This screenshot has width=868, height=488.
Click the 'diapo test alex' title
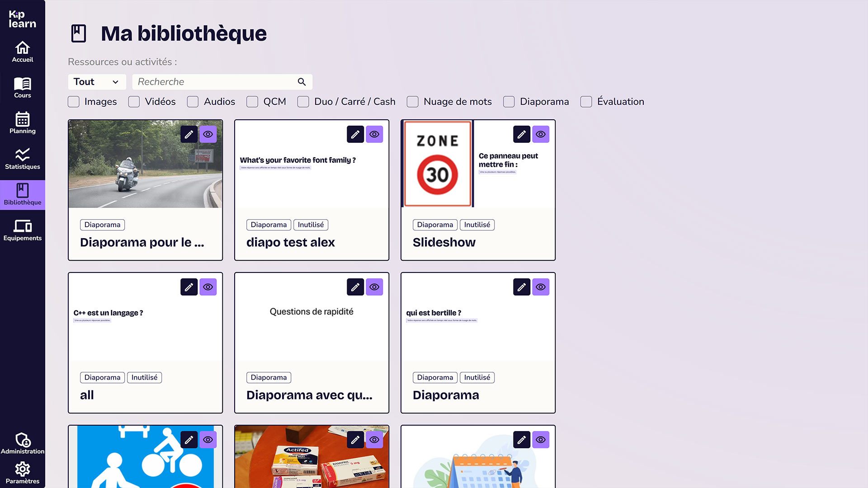pos(291,243)
